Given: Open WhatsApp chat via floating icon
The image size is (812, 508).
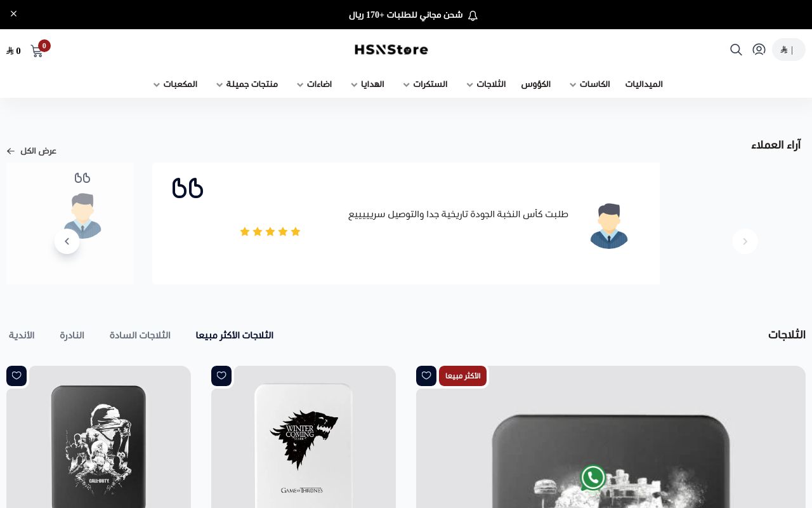Looking at the screenshot, I should pyautogui.click(x=593, y=478).
